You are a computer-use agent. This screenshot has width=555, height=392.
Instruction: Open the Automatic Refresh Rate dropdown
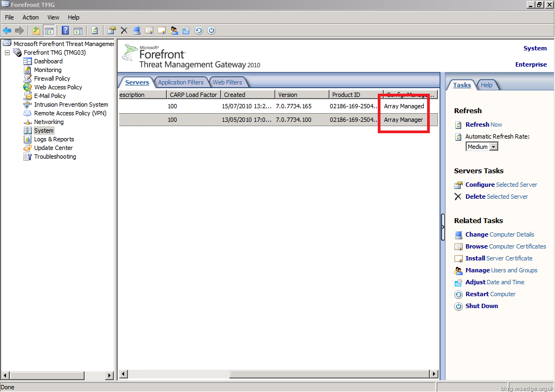pyautogui.click(x=494, y=147)
